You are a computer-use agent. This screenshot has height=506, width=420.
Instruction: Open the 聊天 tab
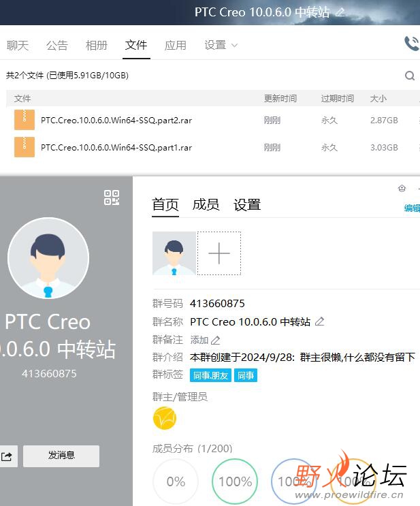click(18, 45)
